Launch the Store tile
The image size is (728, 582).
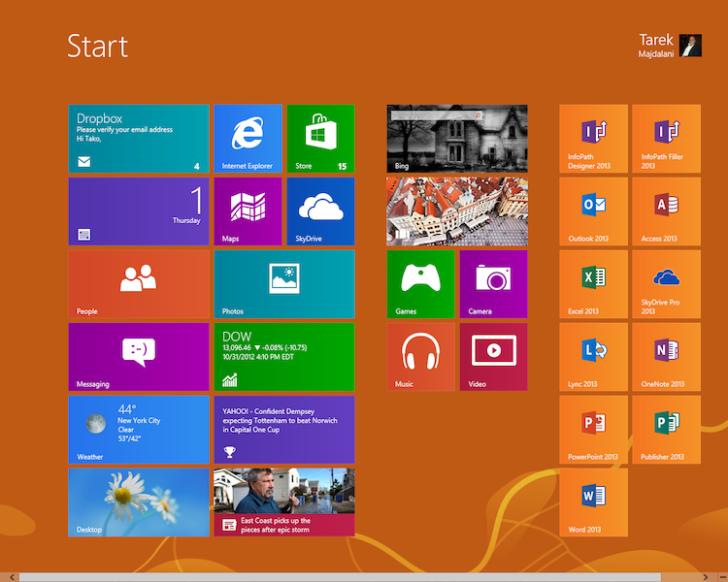pos(320,138)
